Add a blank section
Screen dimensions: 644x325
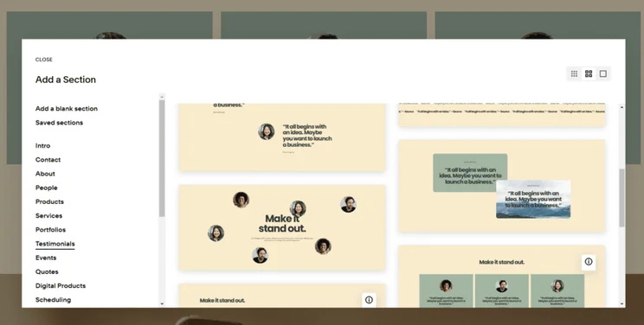coord(67,109)
